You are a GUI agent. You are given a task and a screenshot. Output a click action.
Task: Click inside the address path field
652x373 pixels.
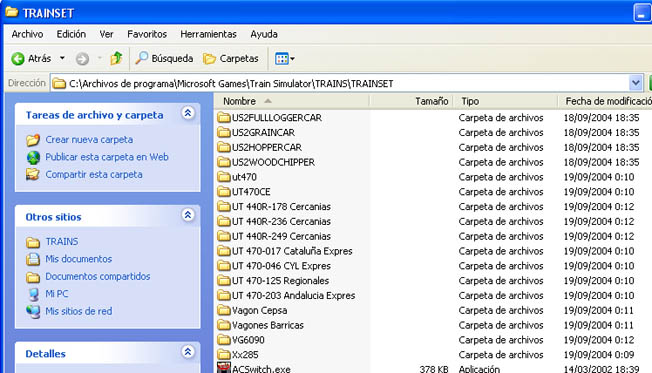(x=340, y=83)
